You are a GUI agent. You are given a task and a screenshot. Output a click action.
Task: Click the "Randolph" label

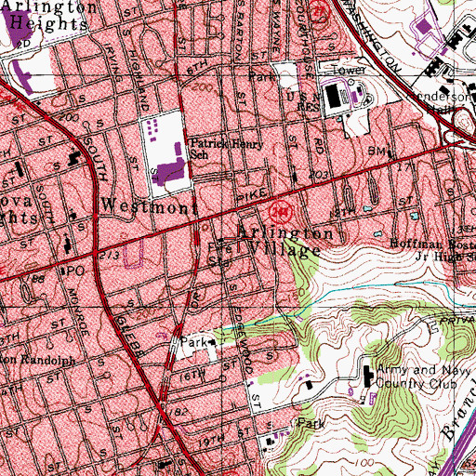pos(48,360)
